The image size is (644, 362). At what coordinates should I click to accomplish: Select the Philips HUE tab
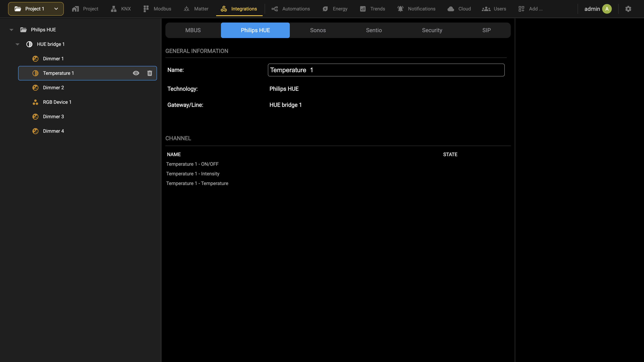255,30
